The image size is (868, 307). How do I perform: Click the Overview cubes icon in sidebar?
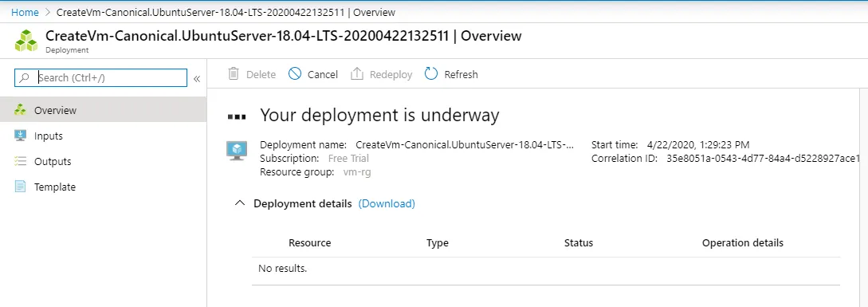click(20, 110)
